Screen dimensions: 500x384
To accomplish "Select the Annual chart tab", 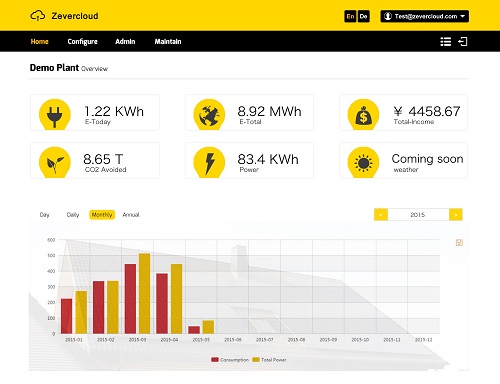I will [131, 215].
